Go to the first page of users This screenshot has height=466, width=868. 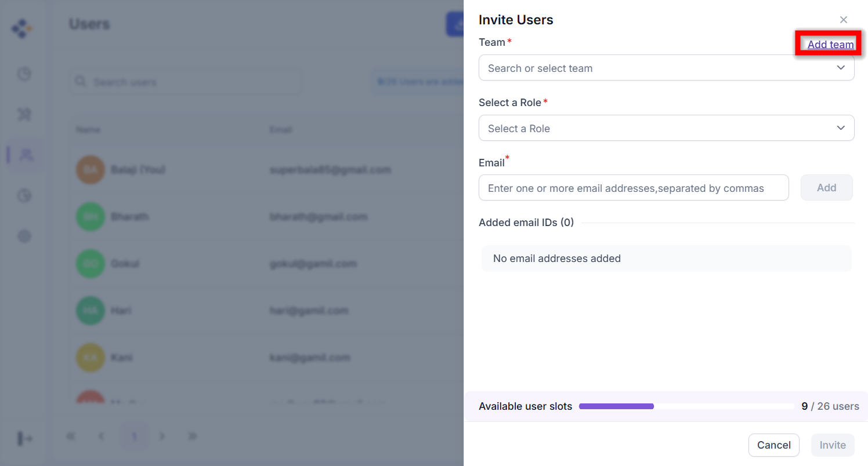coord(71,436)
